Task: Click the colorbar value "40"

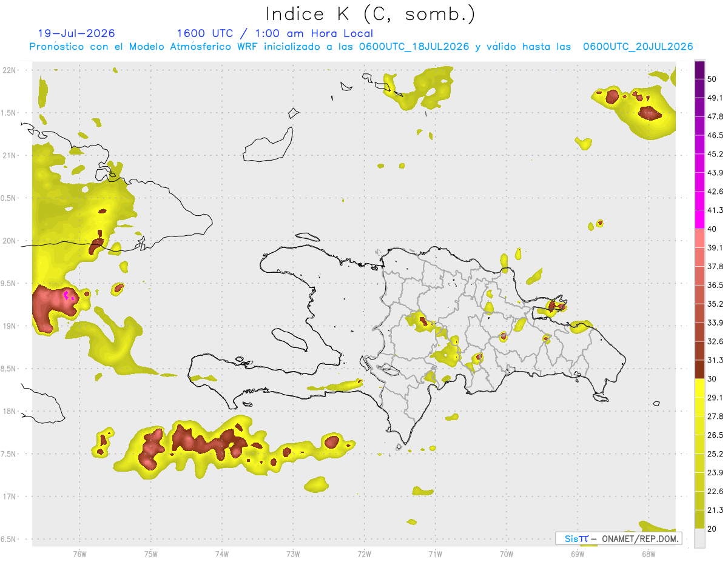Action: (x=712, y=229)
